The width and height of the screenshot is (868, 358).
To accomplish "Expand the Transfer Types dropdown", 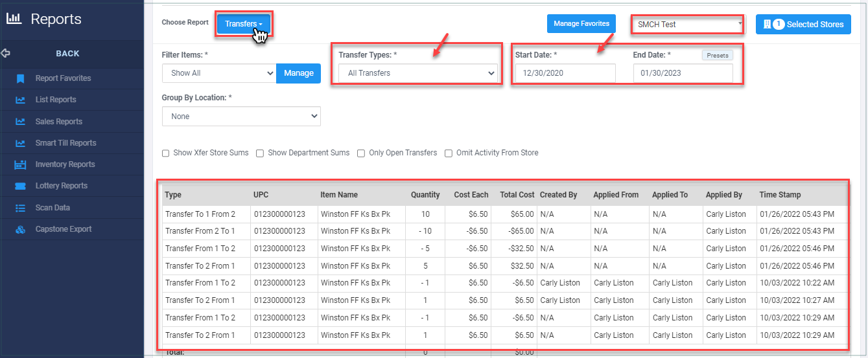I will [x=418, y=73].
